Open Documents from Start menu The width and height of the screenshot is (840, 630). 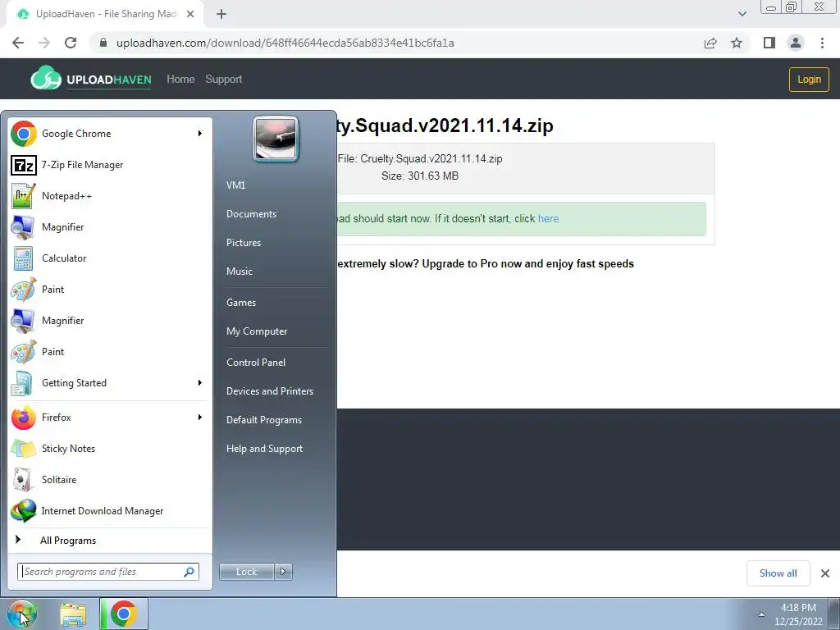tap(251, 214)
